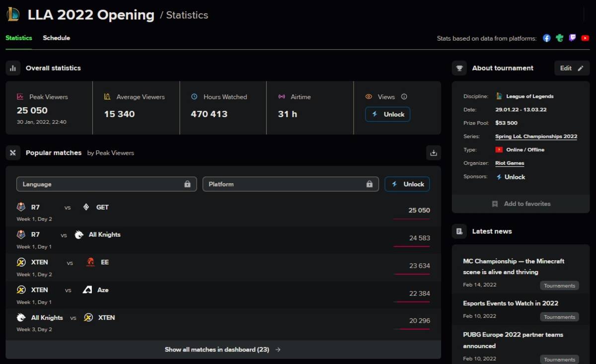Click the Hours Watched clock icon
The image size is (596, 364).
[194, 97]
